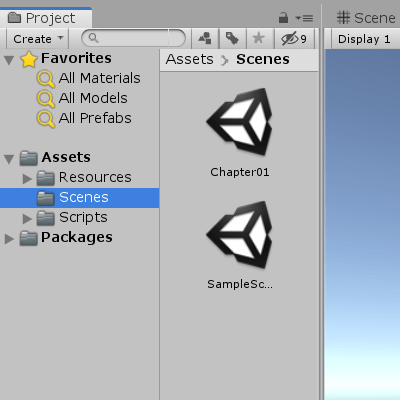Viewport: 400px width, 400px height.
Task: Switch to the Scene tab
Action: 366,18
